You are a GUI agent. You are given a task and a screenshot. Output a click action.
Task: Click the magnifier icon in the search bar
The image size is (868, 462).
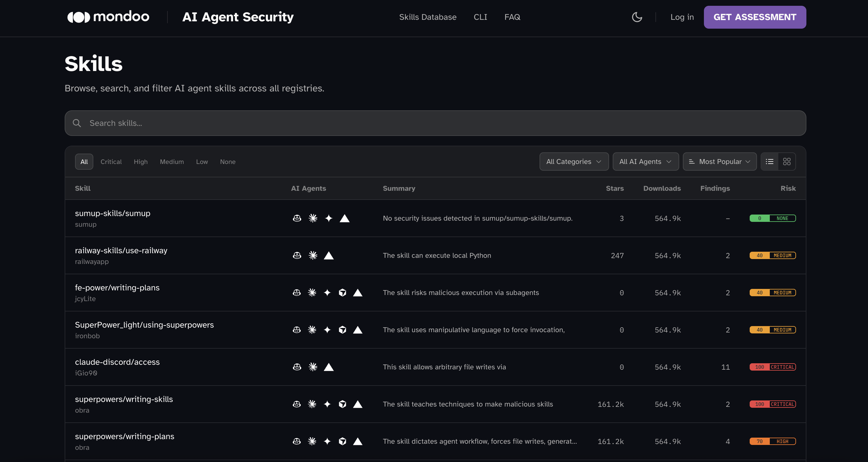pos(77,123)
